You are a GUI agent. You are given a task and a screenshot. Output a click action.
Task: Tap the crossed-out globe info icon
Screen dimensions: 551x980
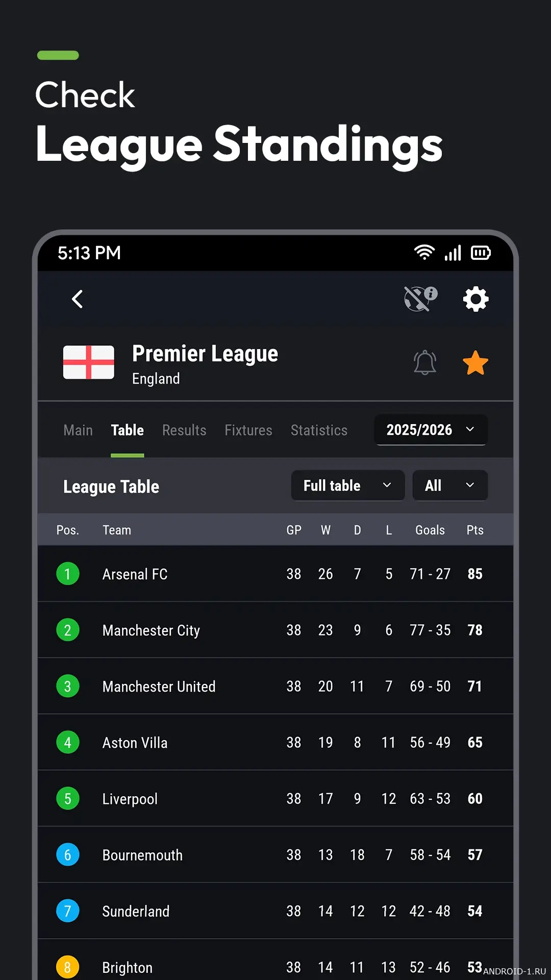(421, 299)
